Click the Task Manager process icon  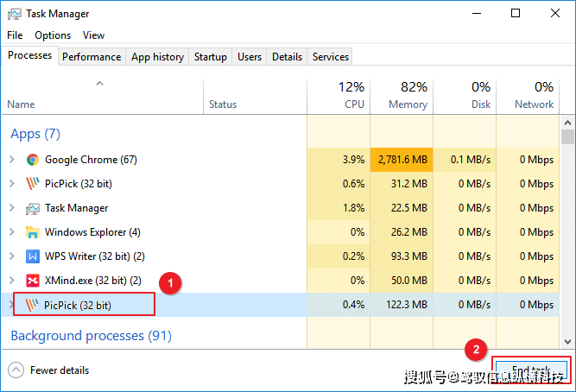(33, 208)
